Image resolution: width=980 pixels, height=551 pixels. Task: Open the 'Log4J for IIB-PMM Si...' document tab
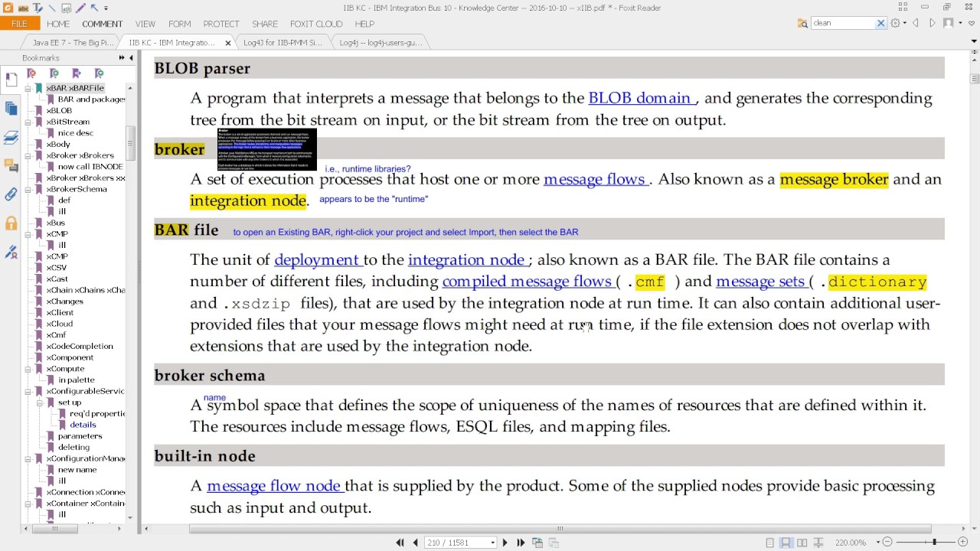[283, 43]
